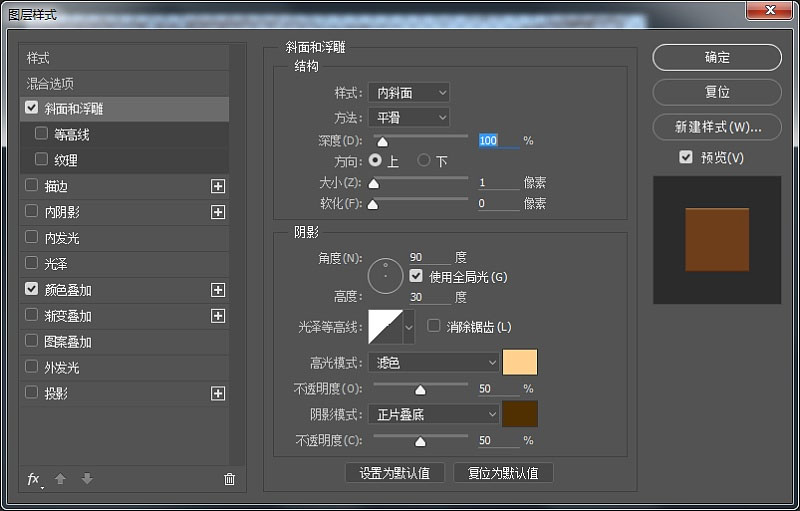Click the 复位 button

717,92
